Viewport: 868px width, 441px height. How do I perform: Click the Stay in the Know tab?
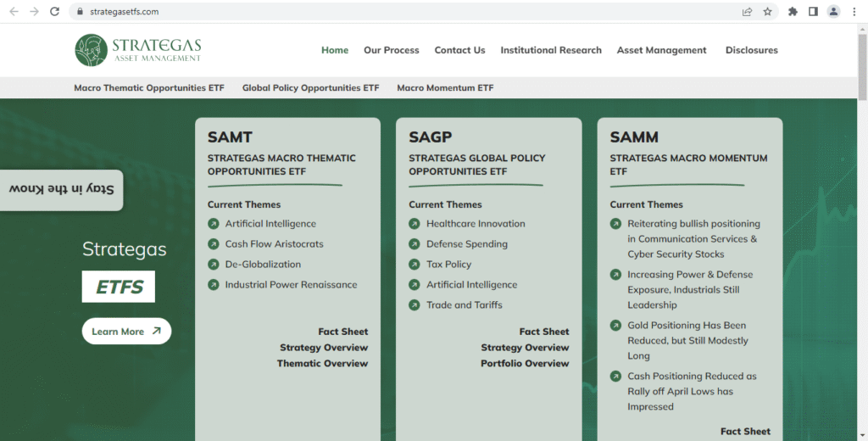61,189
